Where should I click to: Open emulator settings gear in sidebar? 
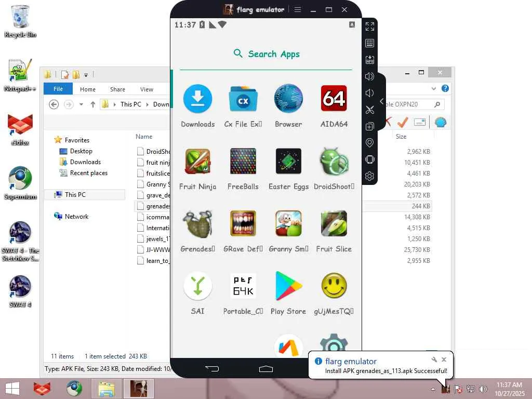click(x=370, y=176)
